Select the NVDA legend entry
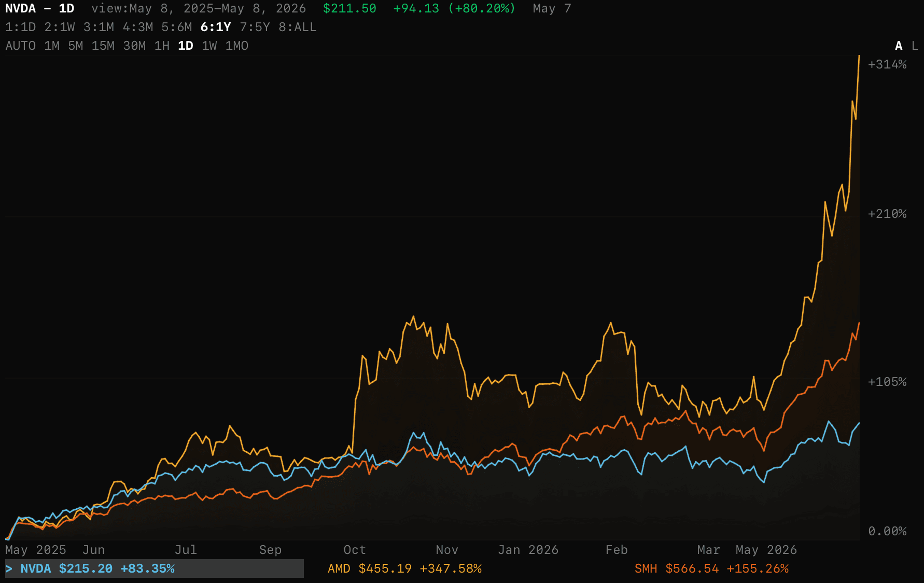 [x=155, y=568]
